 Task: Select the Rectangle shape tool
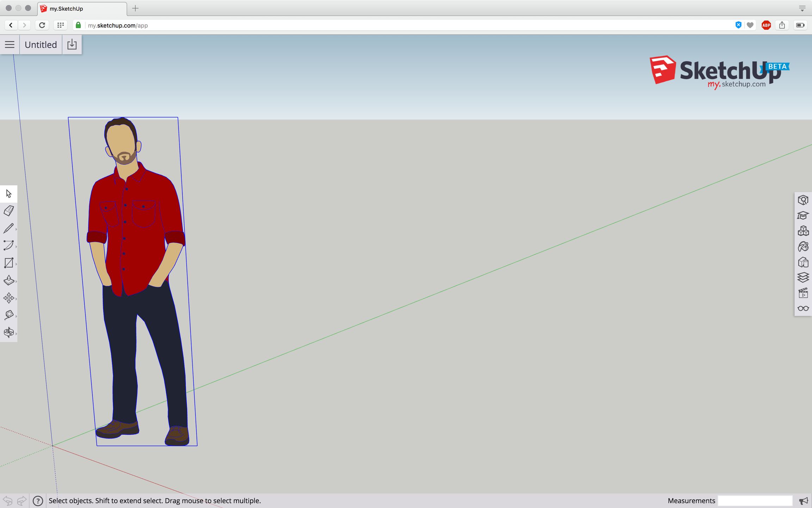tap(8, 263)
